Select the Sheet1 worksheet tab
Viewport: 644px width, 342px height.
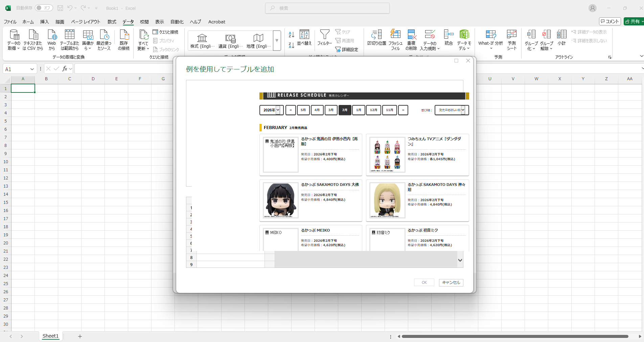tap(50, 336)
